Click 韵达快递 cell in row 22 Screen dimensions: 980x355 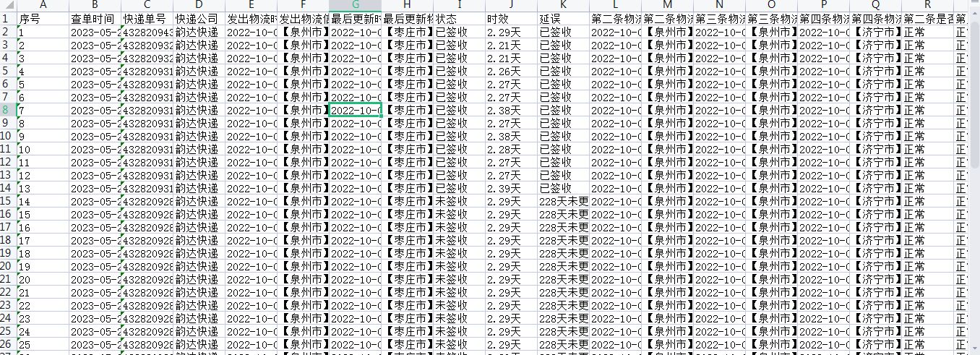(199, 292)
